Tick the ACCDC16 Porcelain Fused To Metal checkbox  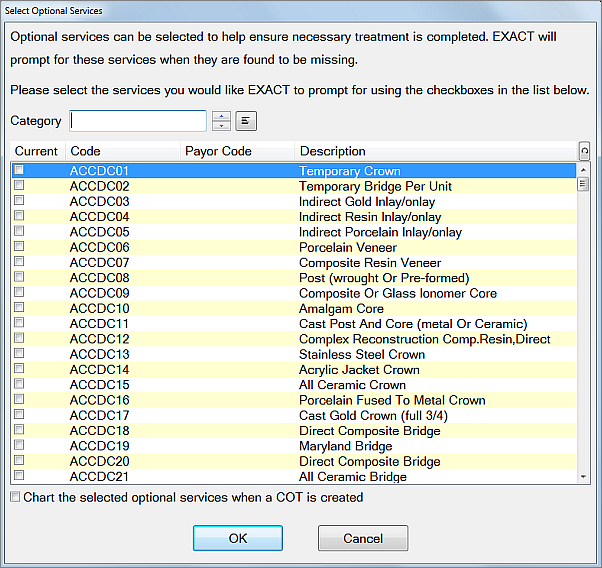19,399
